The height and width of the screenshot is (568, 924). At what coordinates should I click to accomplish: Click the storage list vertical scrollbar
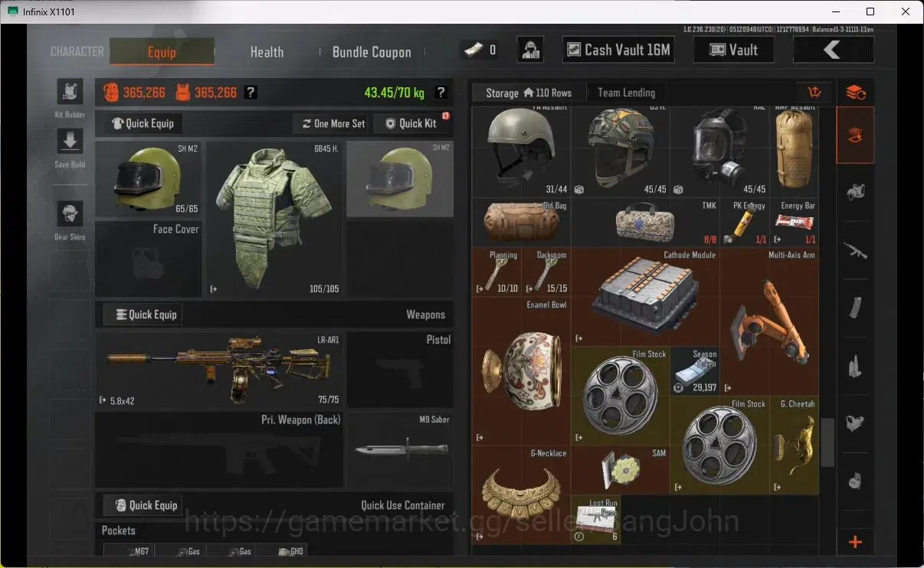click(827, 442)
